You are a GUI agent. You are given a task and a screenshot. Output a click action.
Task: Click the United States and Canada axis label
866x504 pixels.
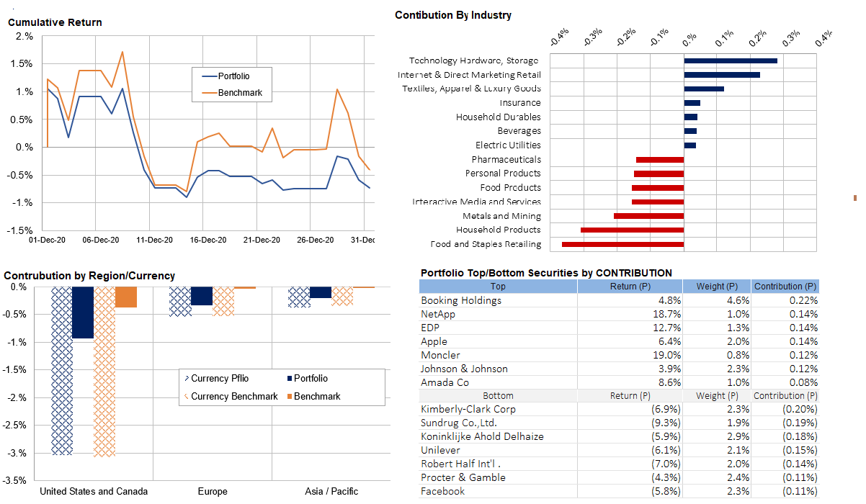coord(94,492)
